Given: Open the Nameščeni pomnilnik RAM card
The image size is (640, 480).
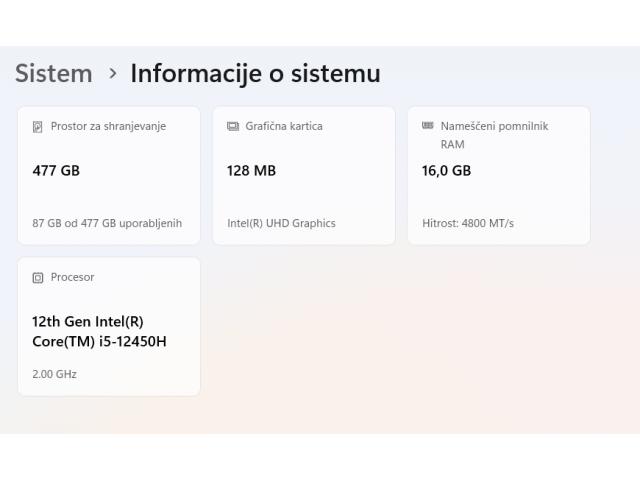Looking at the screenshot, I should point(498,176).
